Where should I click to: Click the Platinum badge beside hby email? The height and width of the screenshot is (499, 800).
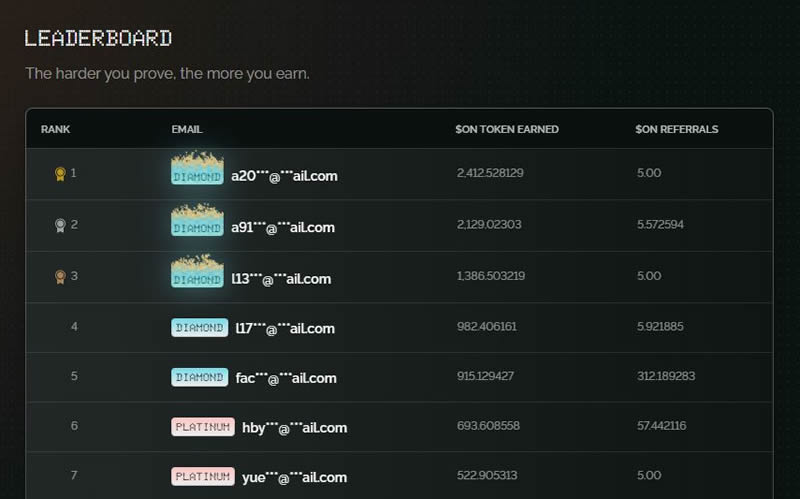pyautogui.click(x=203, y=427)
